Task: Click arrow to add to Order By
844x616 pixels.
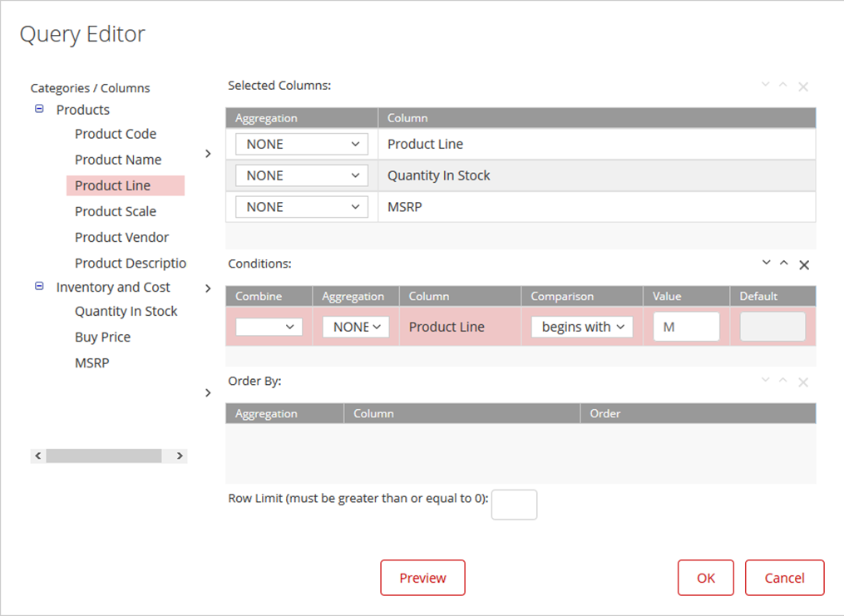Action: [x=208, y=392]
